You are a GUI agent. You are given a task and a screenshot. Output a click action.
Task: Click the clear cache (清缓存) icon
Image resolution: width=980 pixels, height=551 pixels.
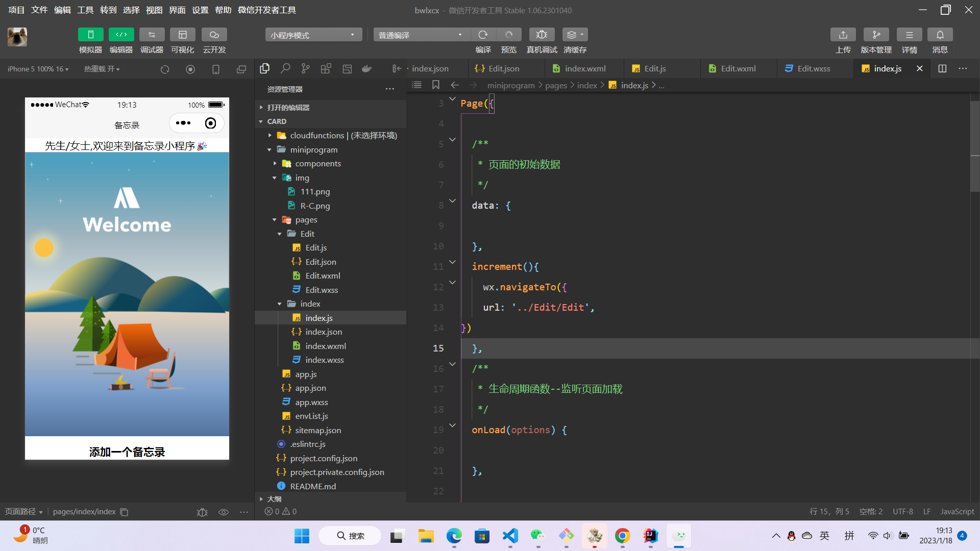coord(575,35)
